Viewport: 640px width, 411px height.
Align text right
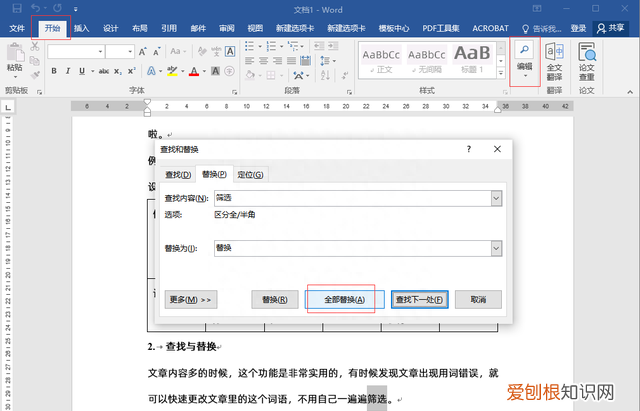pos(278,61)
